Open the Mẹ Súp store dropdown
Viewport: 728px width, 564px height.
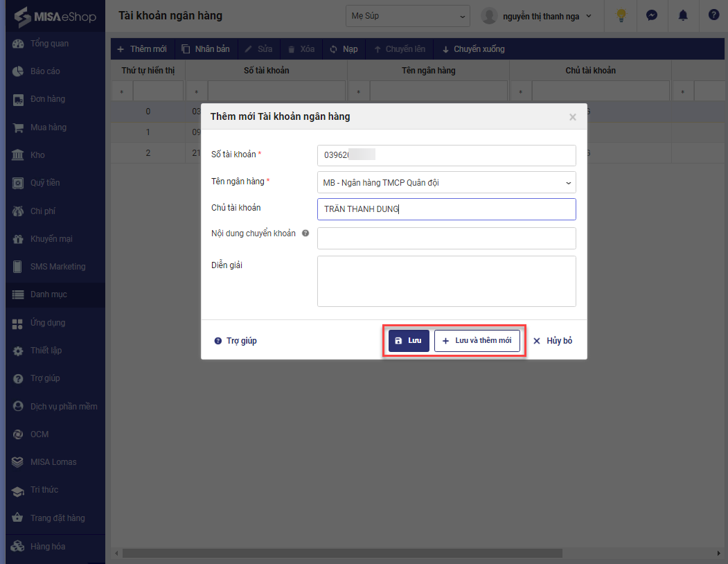408,16
